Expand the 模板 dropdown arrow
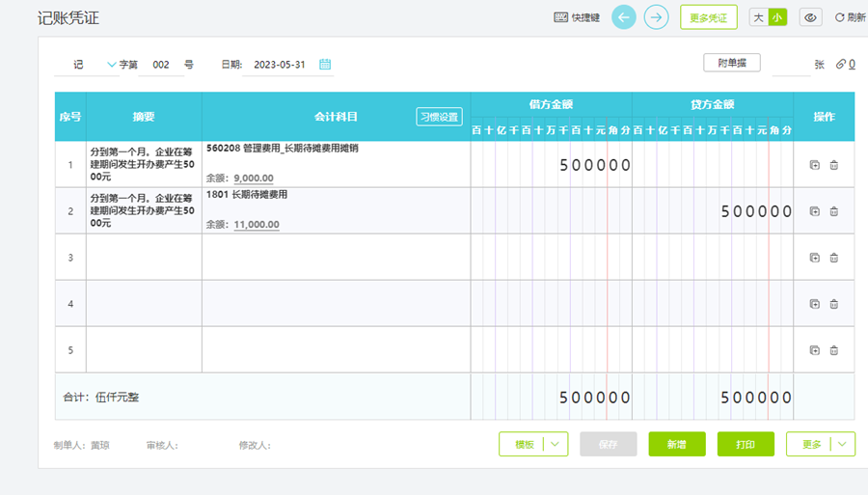This screenshot has width=868, height=495. coord(555,444)
